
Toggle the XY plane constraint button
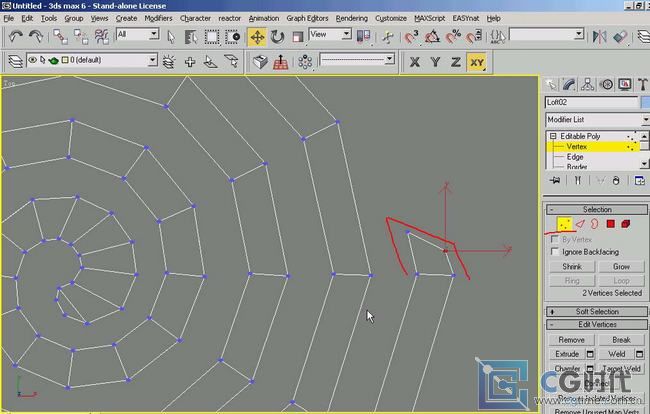tap(477, 62)
